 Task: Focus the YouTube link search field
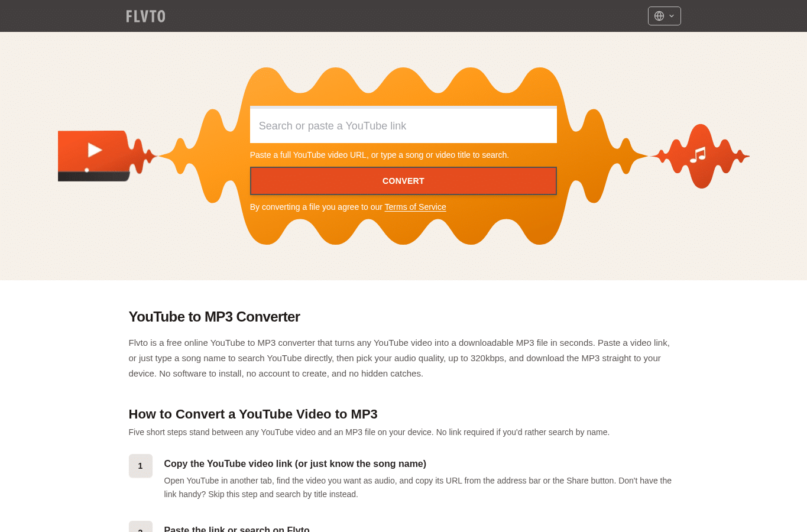click(403, 125)
